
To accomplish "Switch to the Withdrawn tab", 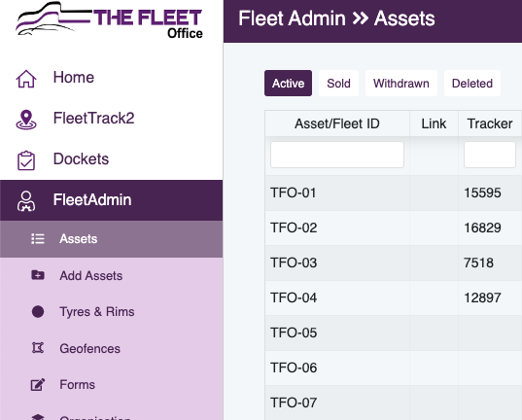I will [401, 84].
